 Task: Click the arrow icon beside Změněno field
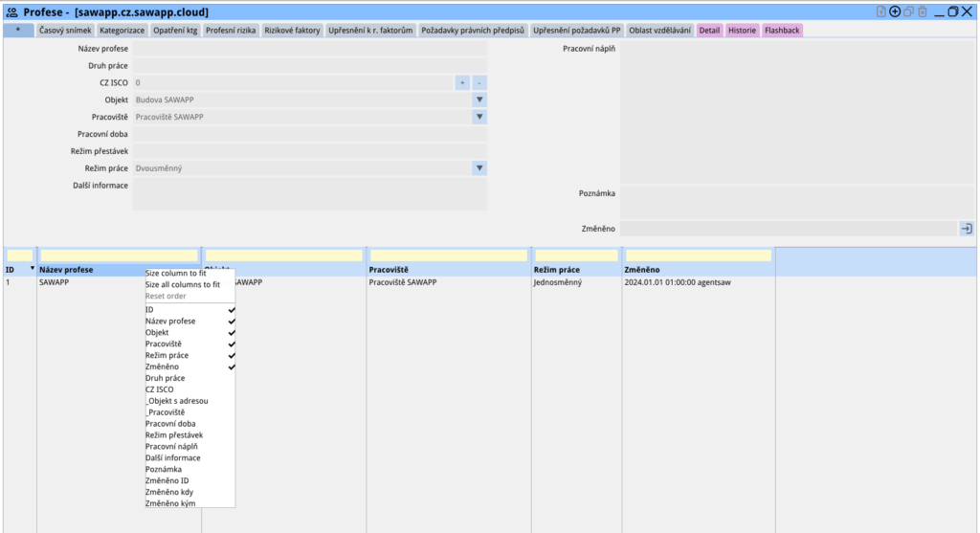point(966,229)
